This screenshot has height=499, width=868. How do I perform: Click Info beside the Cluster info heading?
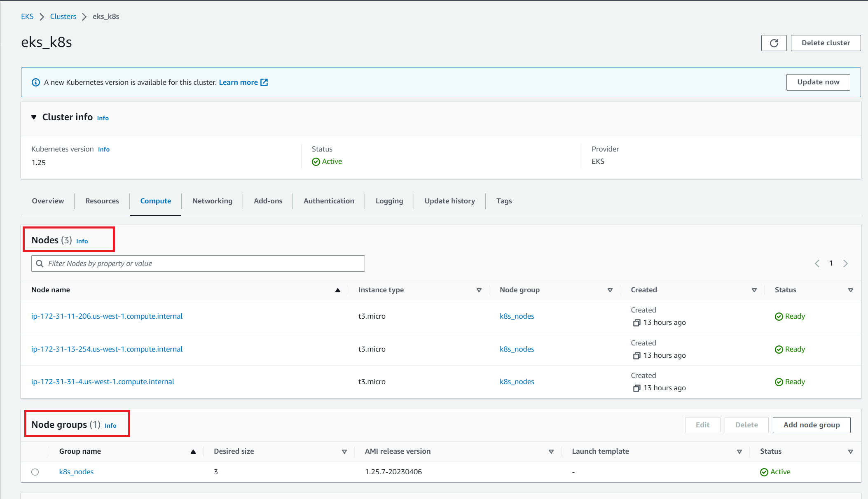[103, 118]
